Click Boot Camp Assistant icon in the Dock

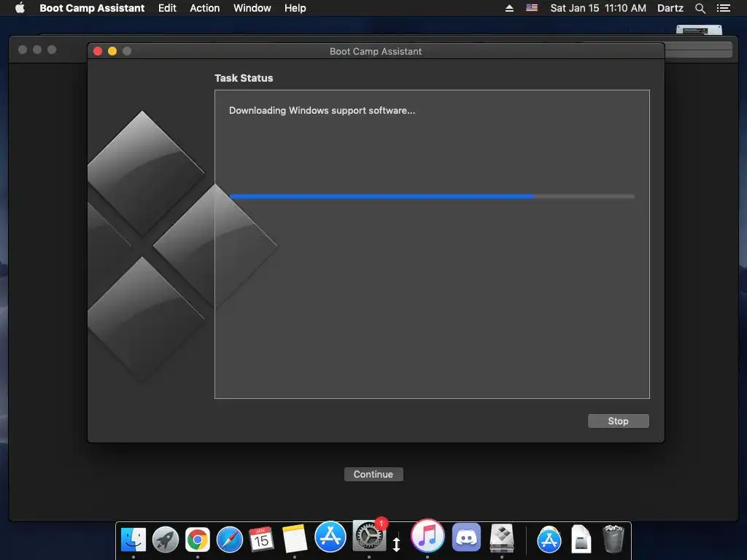tap(502, 538)
